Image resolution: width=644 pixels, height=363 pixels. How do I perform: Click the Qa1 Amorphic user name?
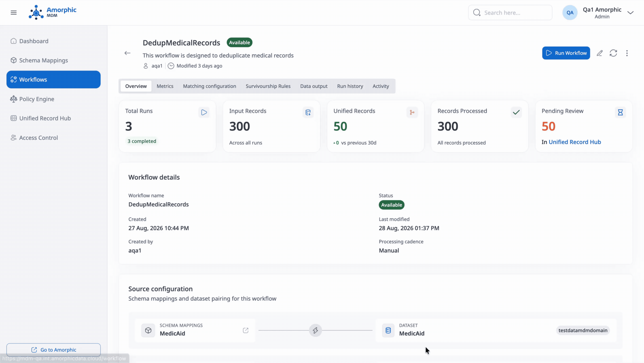602,9
